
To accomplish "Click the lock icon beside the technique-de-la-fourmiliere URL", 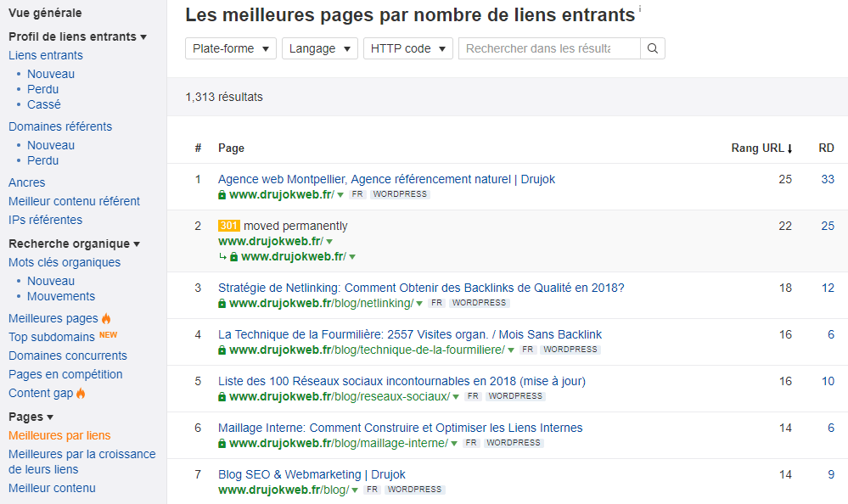I will 222,350.
